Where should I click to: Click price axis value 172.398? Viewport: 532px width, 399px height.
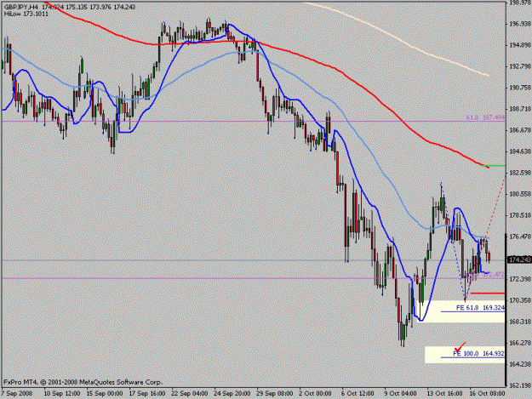[520, 279]
